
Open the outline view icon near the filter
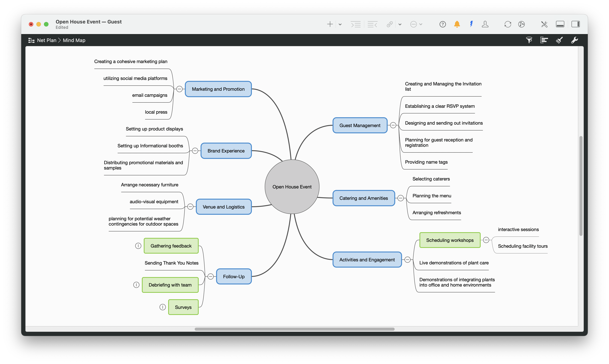[544, 40]
